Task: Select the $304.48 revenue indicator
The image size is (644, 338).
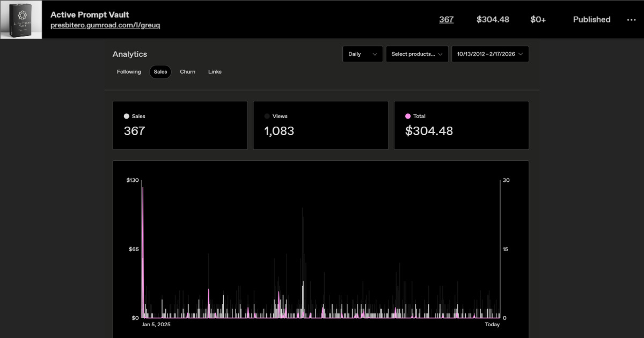Action: coord(494,19)
